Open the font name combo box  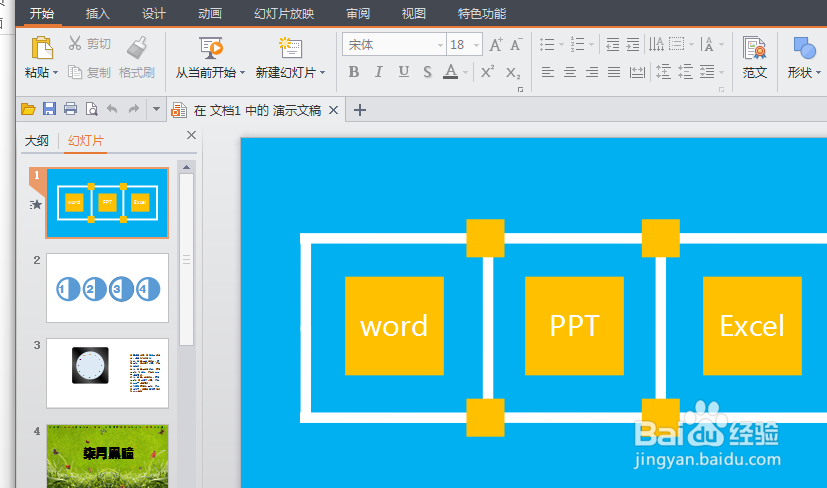[394, 45]
